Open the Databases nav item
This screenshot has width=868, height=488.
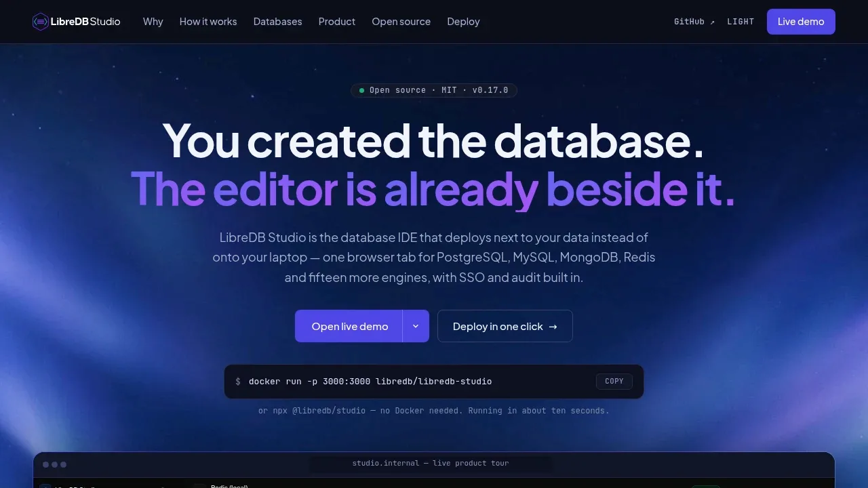[x=278, y=22]
